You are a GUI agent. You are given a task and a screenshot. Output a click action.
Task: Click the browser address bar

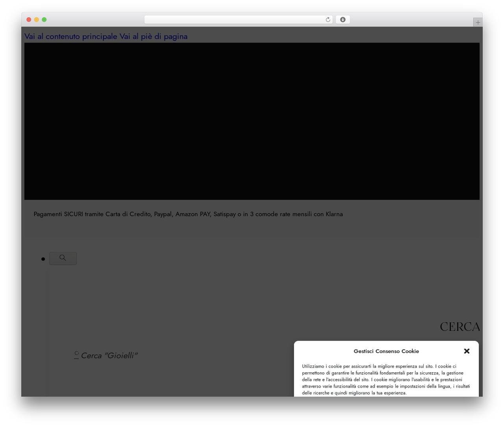[238, 20]
